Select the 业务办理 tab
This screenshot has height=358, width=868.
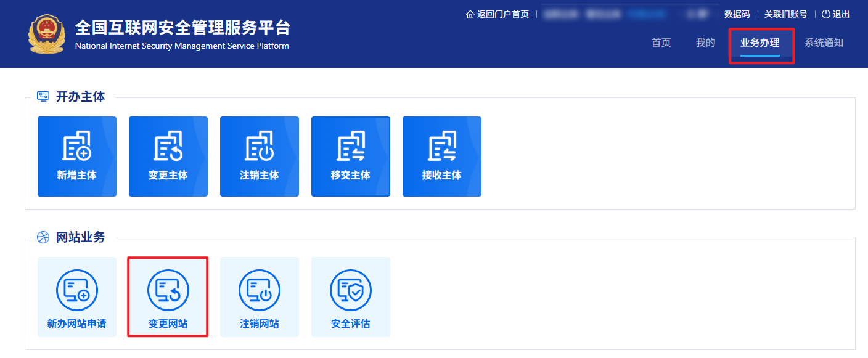(x=760, y=43)
